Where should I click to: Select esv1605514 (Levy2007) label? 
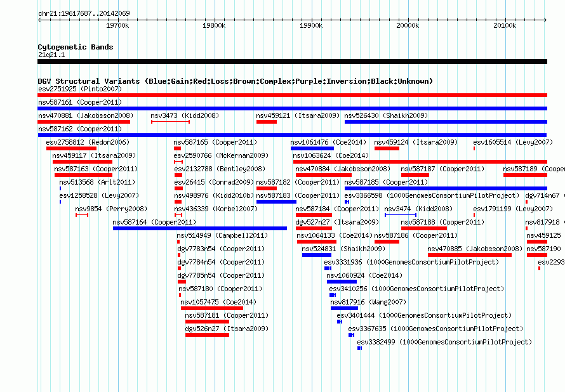[x=513, y=142]
